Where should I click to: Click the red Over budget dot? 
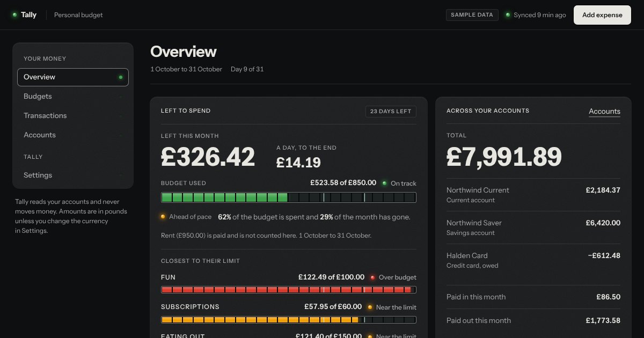coord(372,277)
